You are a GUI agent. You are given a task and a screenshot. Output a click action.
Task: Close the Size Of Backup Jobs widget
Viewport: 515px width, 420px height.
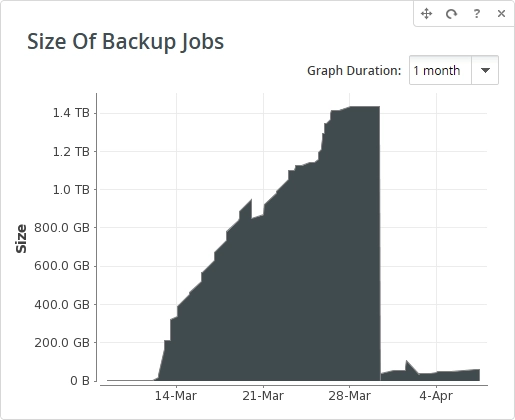(x=501, y=14)
